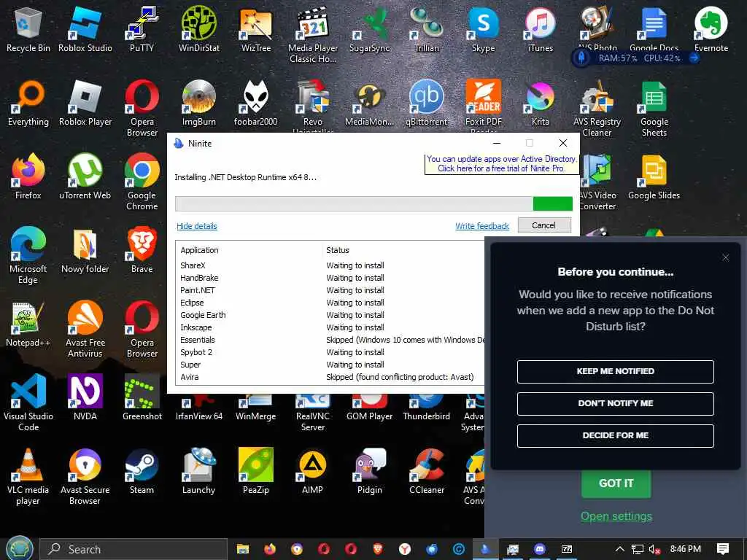Viewport: 747px width, 560px height.
Task: Select the HandBrake row in Ninite list
Action: click(330, 278)
